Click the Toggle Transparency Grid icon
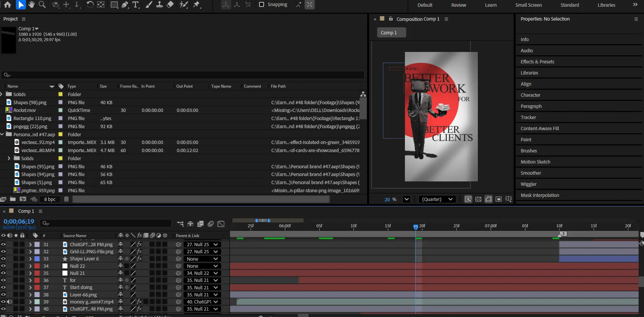The height and width of the screenshot is (317, 644). tap(478, 199)
